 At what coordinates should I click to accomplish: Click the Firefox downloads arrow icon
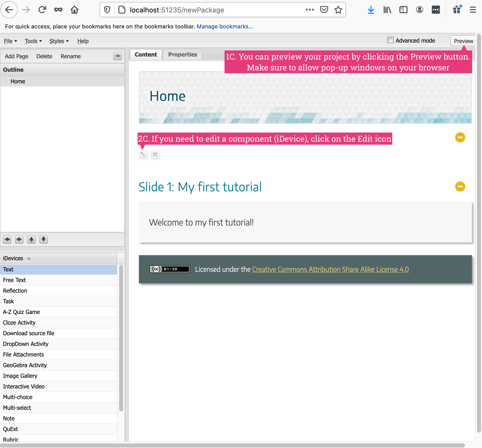371,10
